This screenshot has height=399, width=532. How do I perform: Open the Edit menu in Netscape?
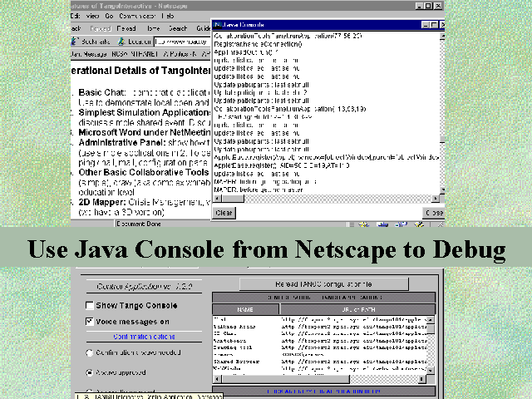[76, 16]
